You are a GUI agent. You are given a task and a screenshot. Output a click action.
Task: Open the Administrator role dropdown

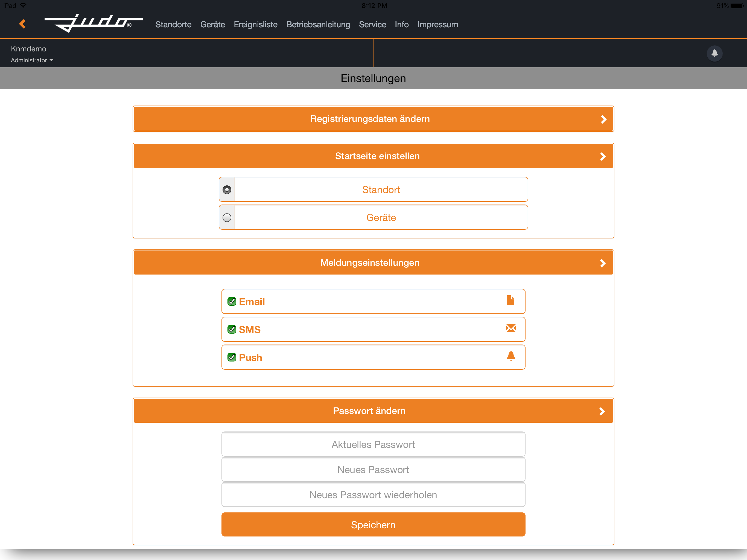click(x=32, y=60)
